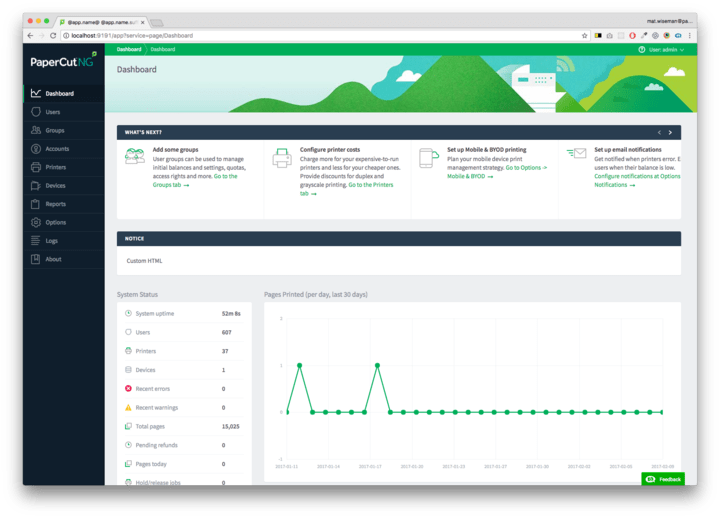The height and width of the screenshot is (518, 720).
Task: Go to the Groups sidebar item
Action: click(x=64, y=130)
